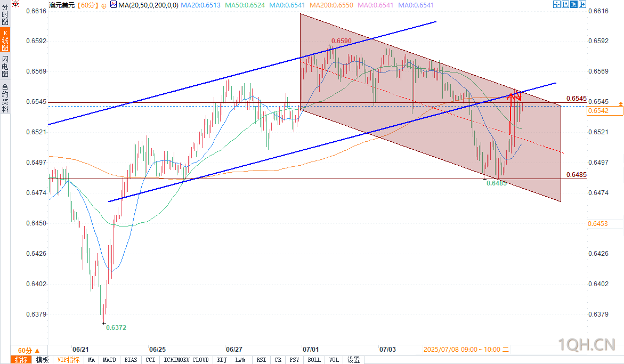
Task: Choose the KDJ indicator tab
Action: [x=222, y=360]
